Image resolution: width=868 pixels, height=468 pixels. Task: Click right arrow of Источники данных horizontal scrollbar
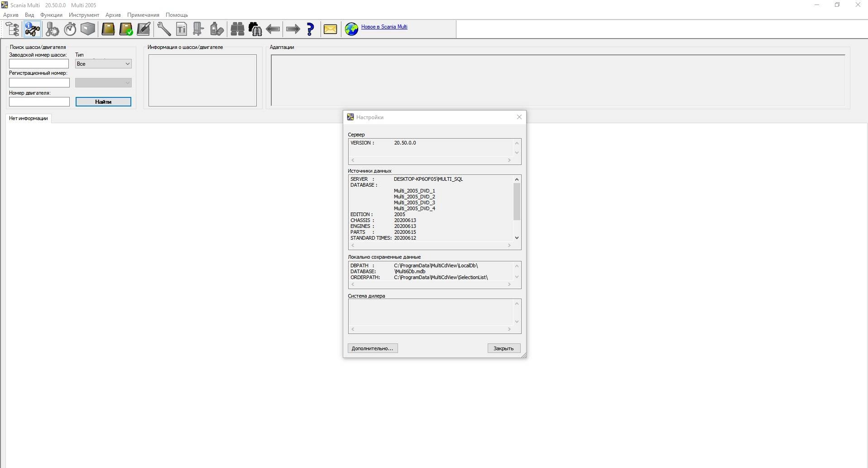pos(509,245)
